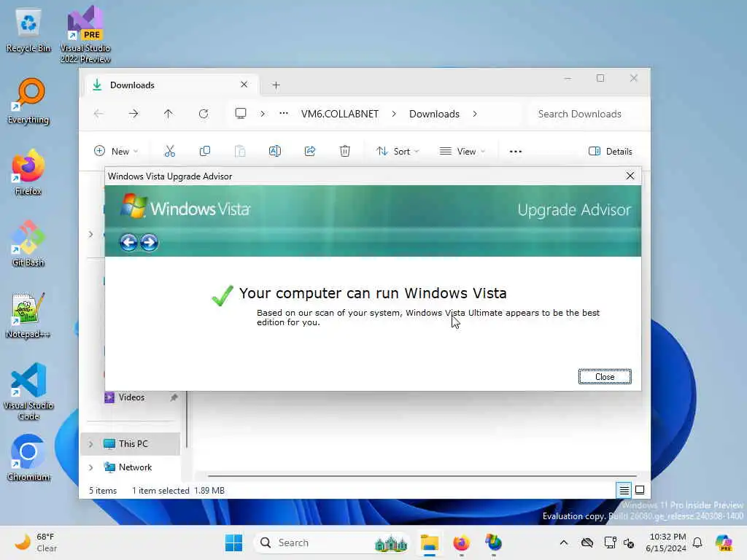Click the Cut icon in File Explorer toolbar
This screenshot has height=560, width=747.
(x=169, y=151)
